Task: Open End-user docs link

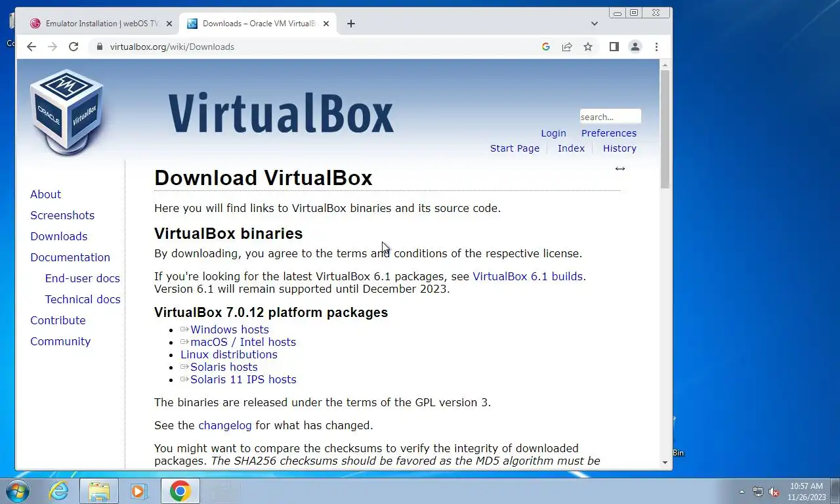Action: 83,278
